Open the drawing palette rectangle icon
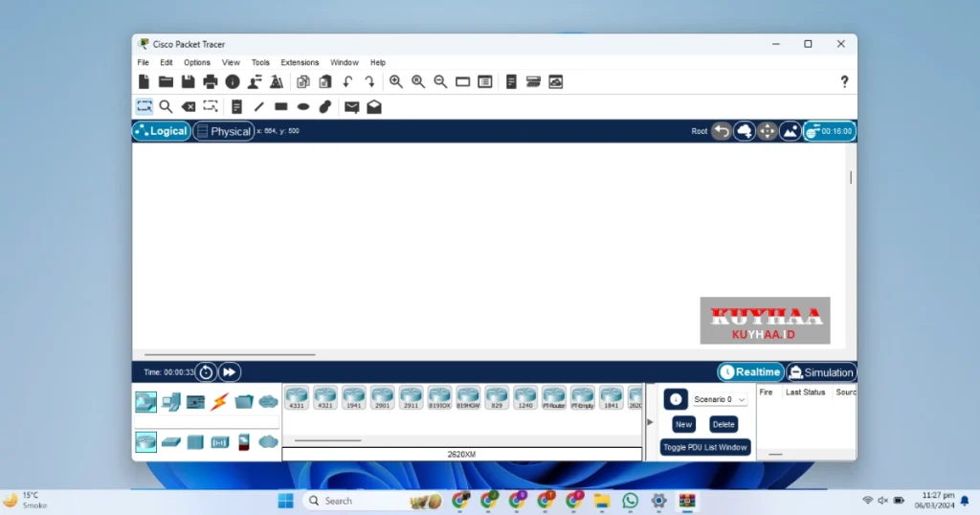The width and height of the screenshot is (980, 515). click(462, 82)
